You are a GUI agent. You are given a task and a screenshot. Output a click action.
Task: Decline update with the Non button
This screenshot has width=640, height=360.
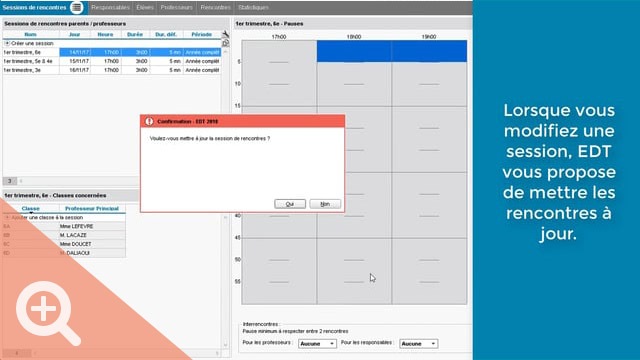[x=325, y=204]
